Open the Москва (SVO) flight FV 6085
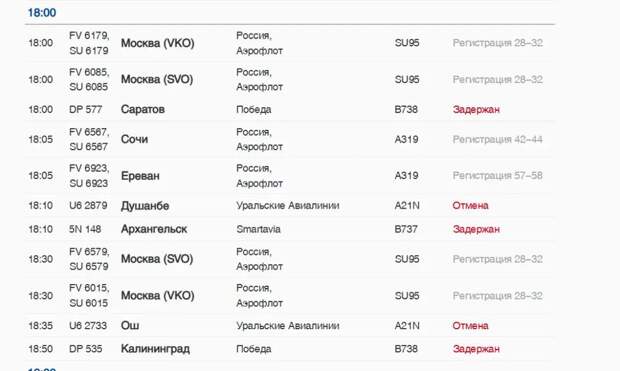This screenshot has width=620, height=371. 289,79
